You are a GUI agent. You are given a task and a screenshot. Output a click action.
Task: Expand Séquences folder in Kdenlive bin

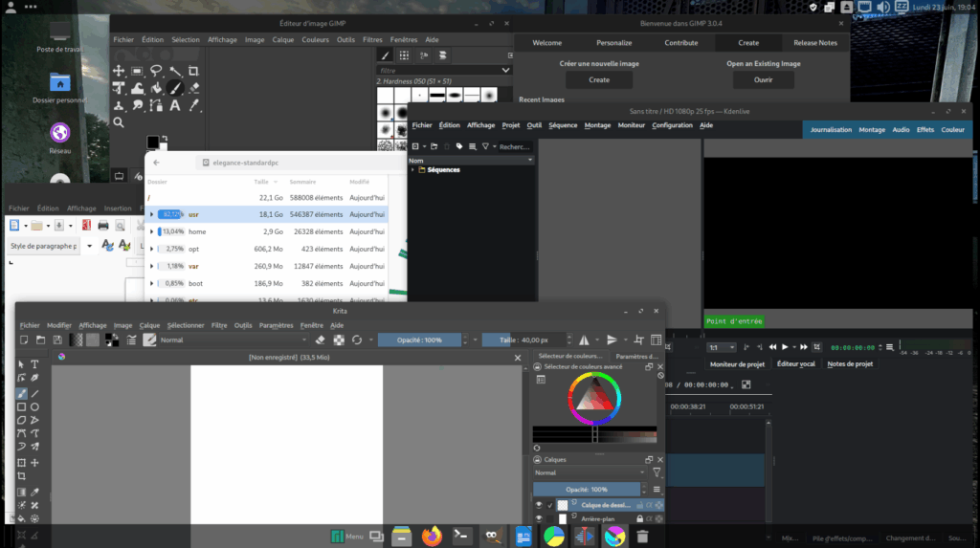click(x=412, y=170)
